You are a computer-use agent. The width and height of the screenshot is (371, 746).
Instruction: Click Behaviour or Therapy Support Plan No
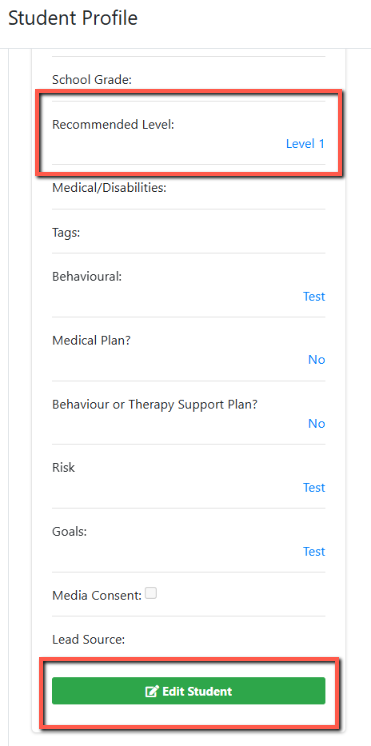316,423
